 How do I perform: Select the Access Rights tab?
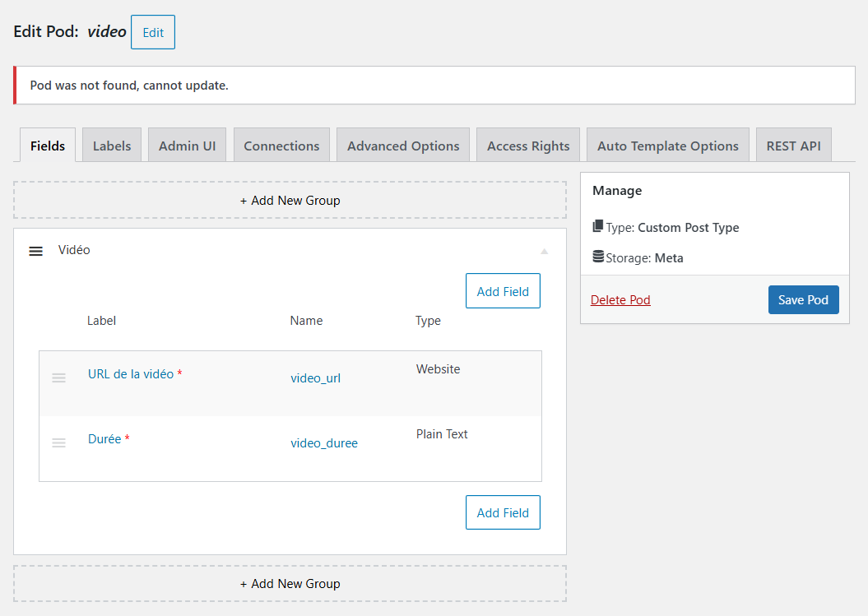[x=528, y=146]
